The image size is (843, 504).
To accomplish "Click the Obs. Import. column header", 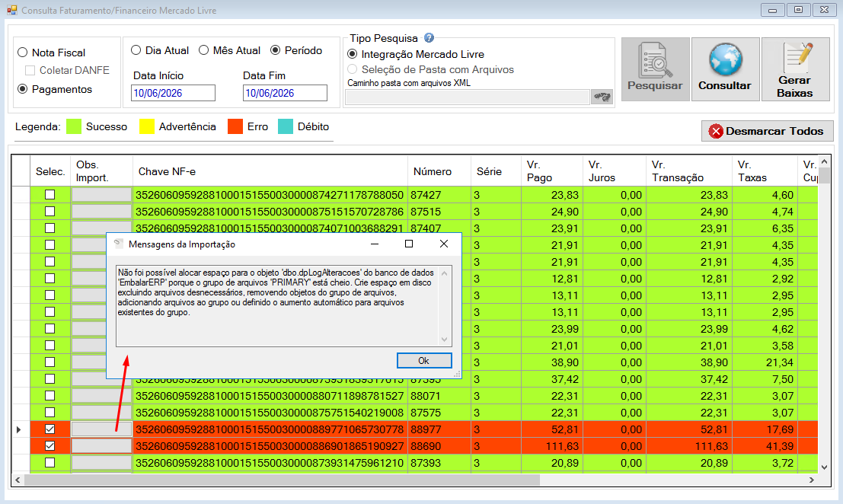I will pos(101,171).
